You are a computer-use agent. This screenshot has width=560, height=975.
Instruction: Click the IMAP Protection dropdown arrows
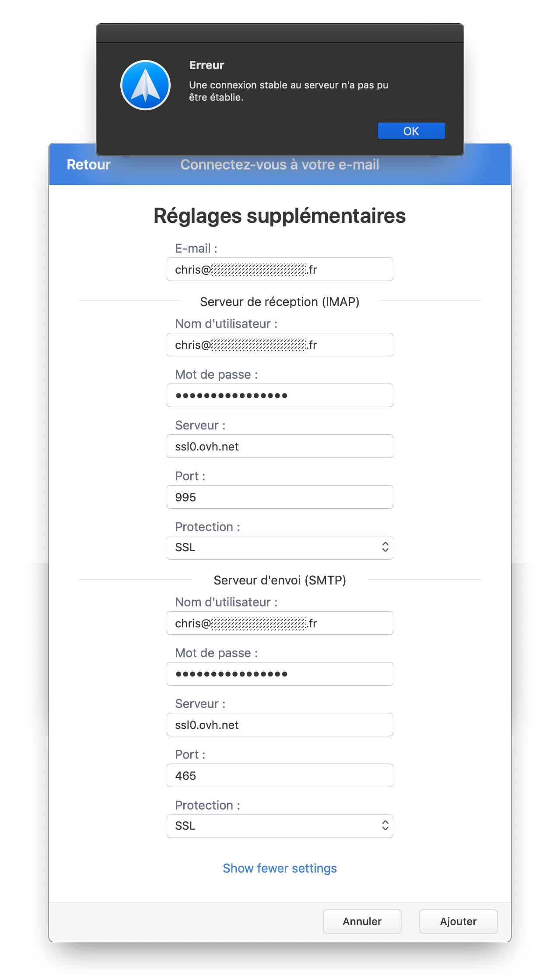click(385, 547)
